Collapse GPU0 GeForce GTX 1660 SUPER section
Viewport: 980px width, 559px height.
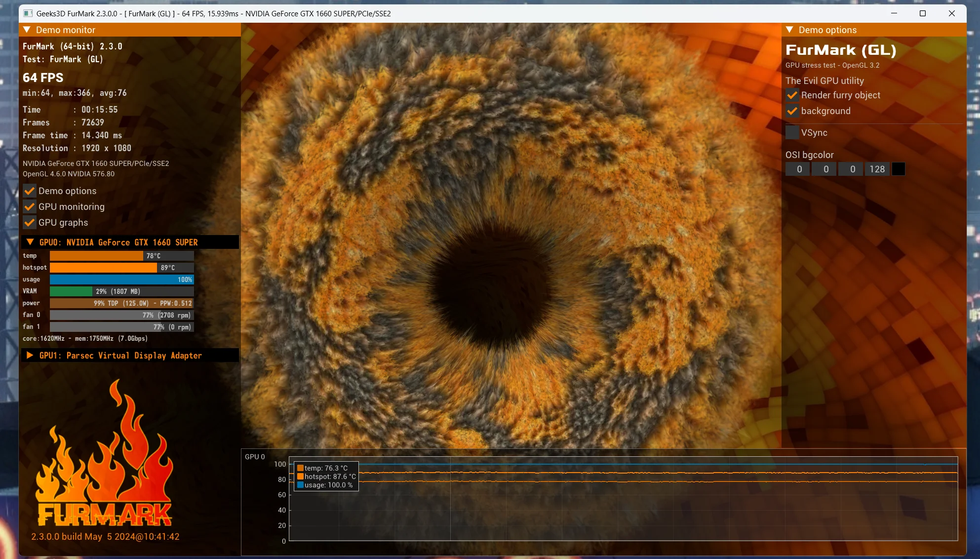tap(30, 242)
